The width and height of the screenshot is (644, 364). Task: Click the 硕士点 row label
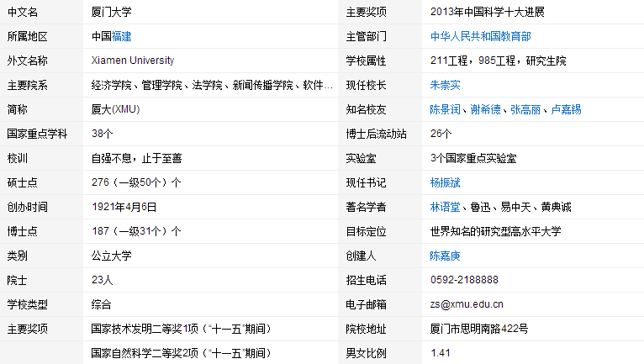click(x=23, y=182)
